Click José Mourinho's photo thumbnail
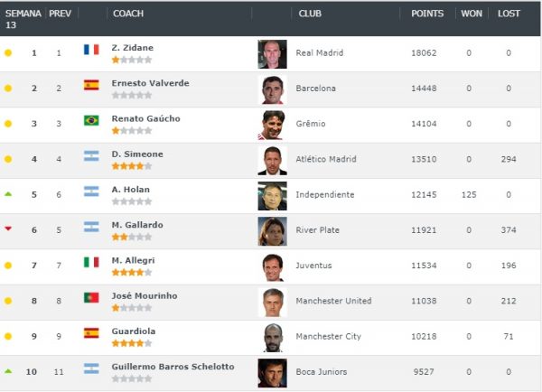The image size is (542, 392). tap(272, 302)
